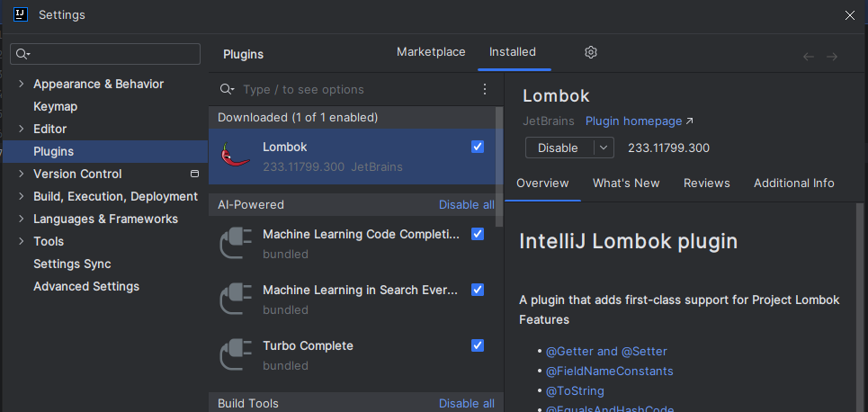The height and width of the screenshot is (412, 868).
Task: Click the Machine Learning Code Completion plug icon
Action: point(236,243)
